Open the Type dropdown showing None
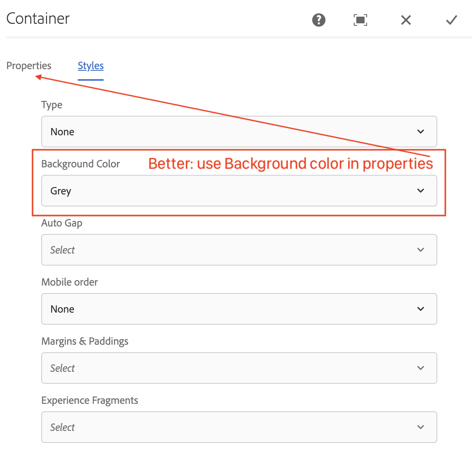476x460 pixels. point(239,132)
